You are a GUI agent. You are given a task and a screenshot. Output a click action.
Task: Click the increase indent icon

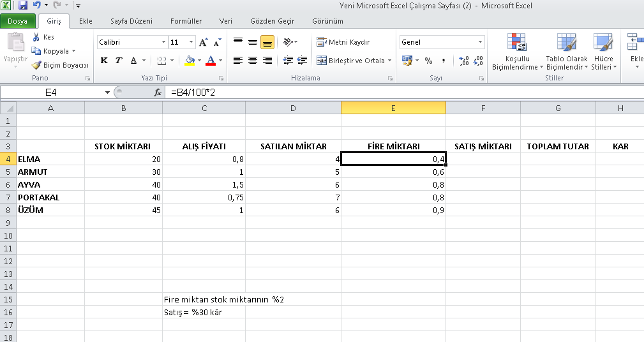point(303,61)
